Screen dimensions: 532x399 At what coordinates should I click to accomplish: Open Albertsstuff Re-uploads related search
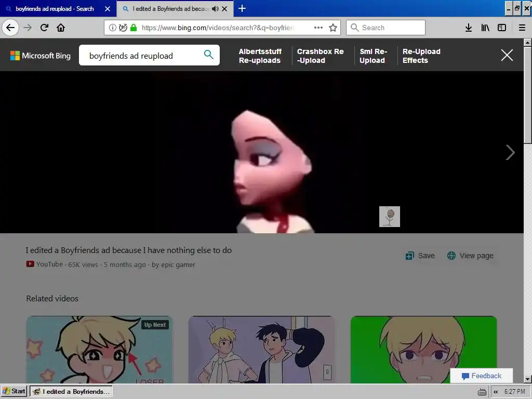tap(260, 56)
